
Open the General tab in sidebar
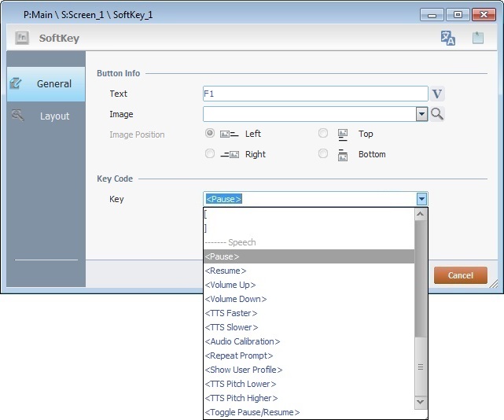tap(46, 83)
